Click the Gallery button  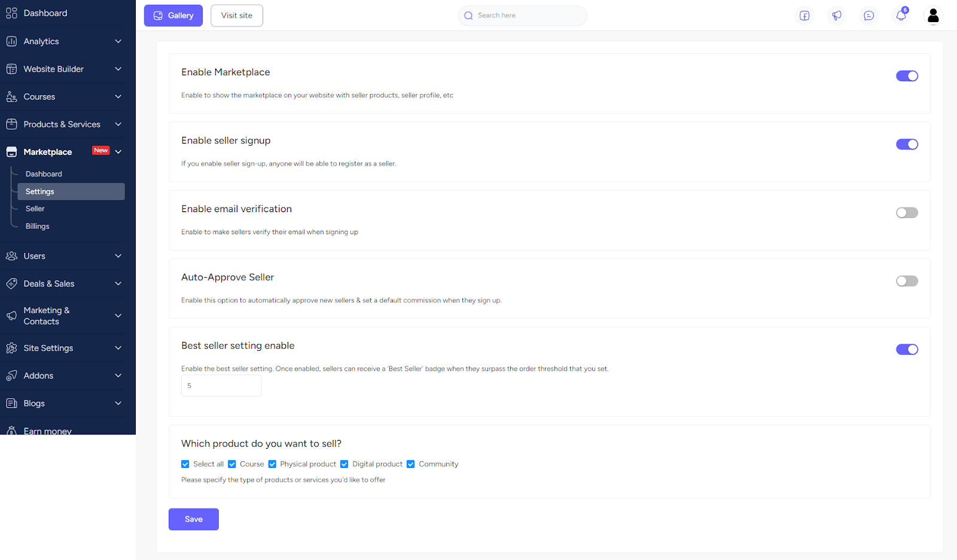173,16
